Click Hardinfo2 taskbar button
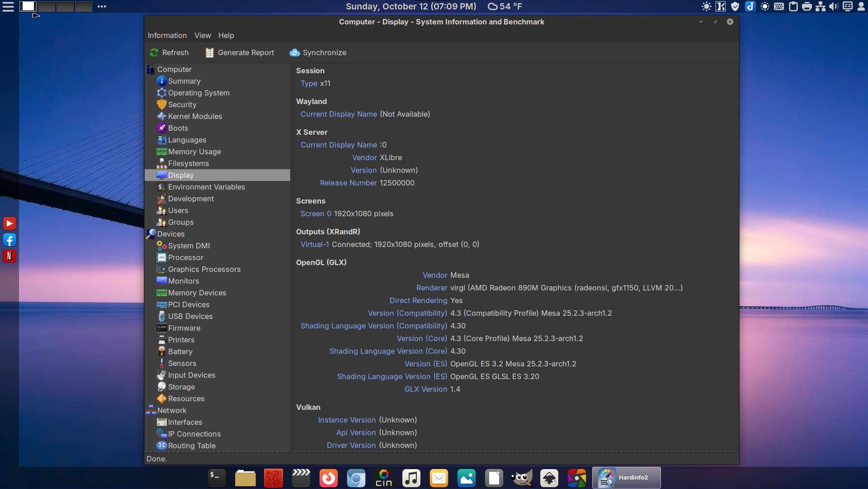868x489 pixels. (x=626, y=478)
